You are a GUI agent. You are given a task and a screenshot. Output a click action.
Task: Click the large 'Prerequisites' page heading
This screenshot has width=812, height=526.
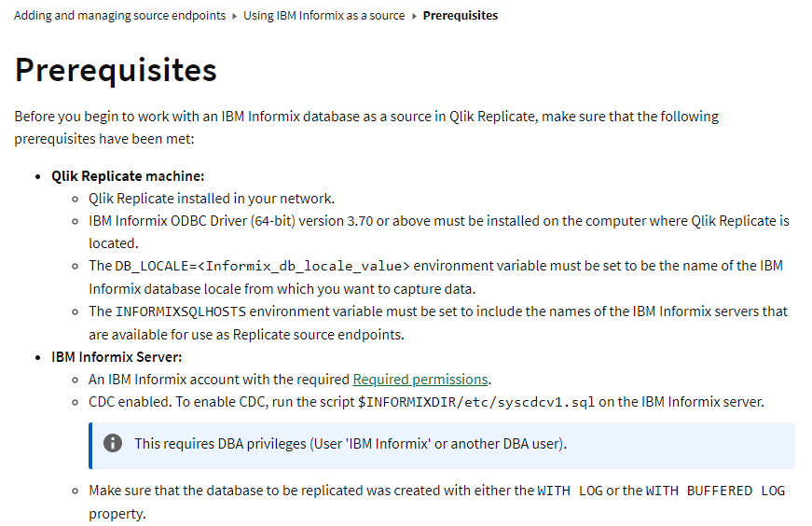[x=116, y=70]
